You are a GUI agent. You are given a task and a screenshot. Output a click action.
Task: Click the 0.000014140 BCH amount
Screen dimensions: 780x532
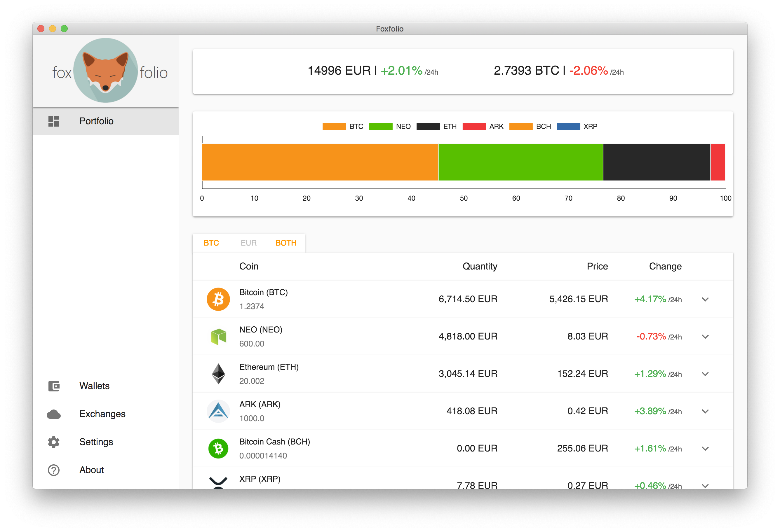point(263,456)
